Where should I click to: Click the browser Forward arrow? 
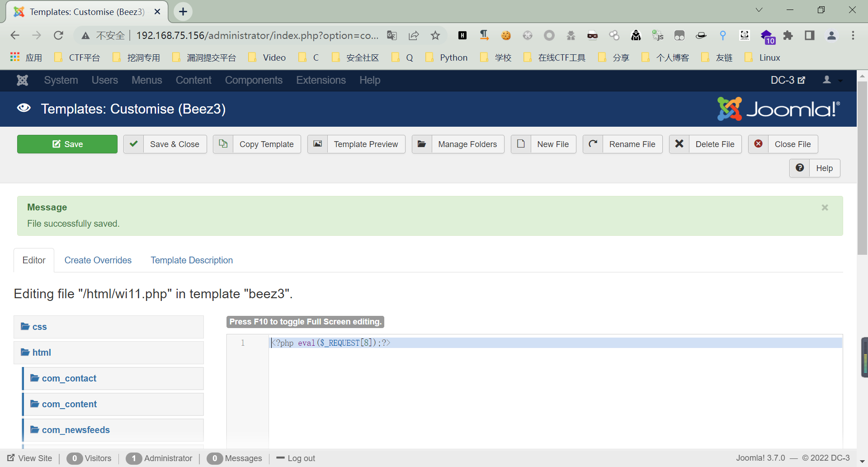coord(37,35)
